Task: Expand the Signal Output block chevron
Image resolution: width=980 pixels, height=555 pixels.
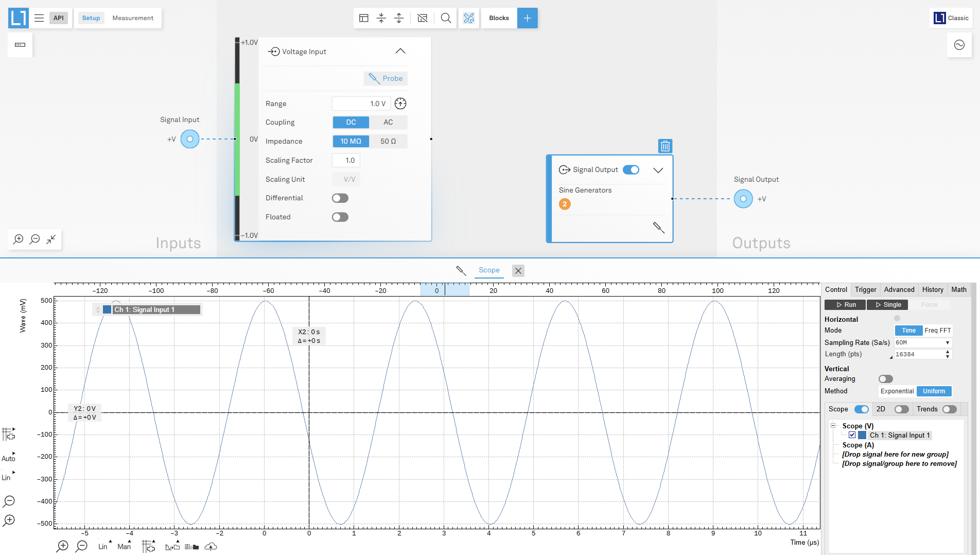Action: pos(658,170)
